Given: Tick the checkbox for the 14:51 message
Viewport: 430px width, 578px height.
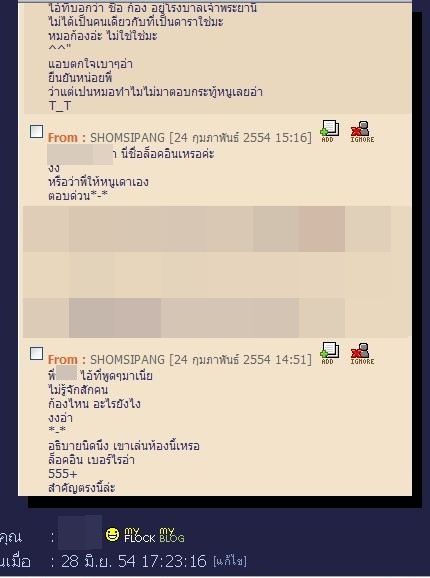Looking at the screenshot, I should (x=36, y=353).
